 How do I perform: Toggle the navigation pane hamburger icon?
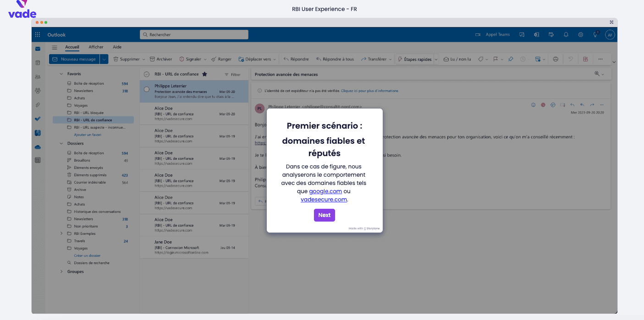click(55, 47)
